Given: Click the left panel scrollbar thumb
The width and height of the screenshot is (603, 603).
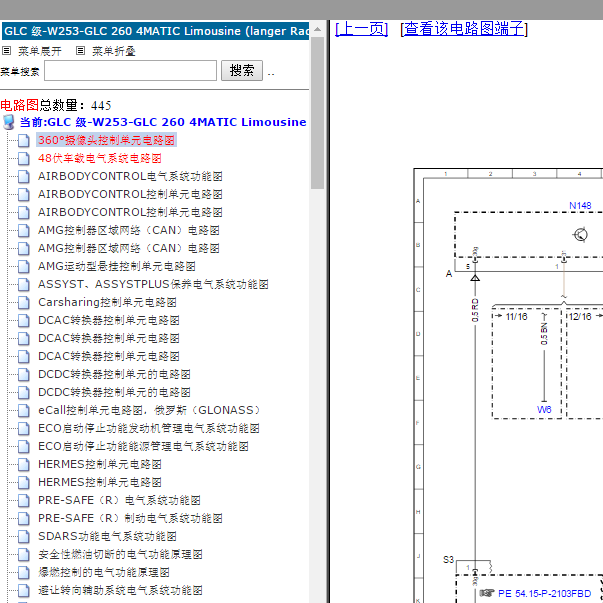Looking at the screenshot, I should coord(318,113).
